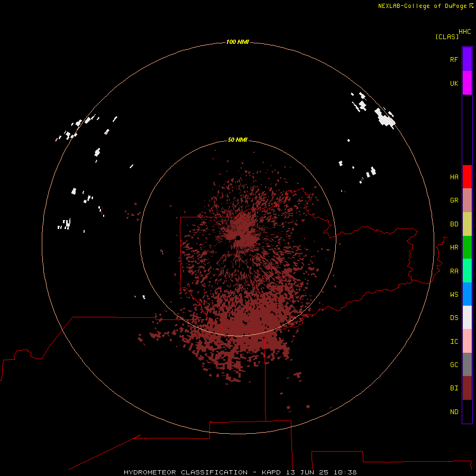
Task: Click the HA legend label
Action: click(x=454, y=177)
